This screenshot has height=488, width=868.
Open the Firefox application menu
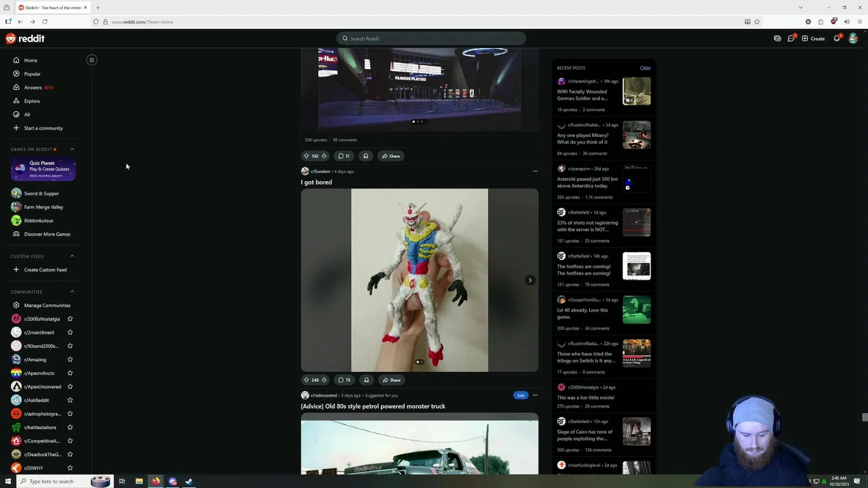tap(860, 22)
